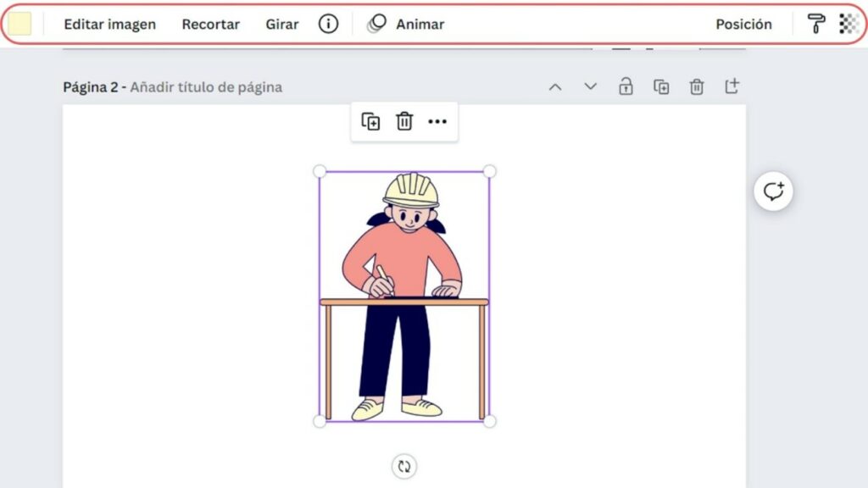Open the checkered transparency control
868x488 pixels.
(x=849, y=24)
